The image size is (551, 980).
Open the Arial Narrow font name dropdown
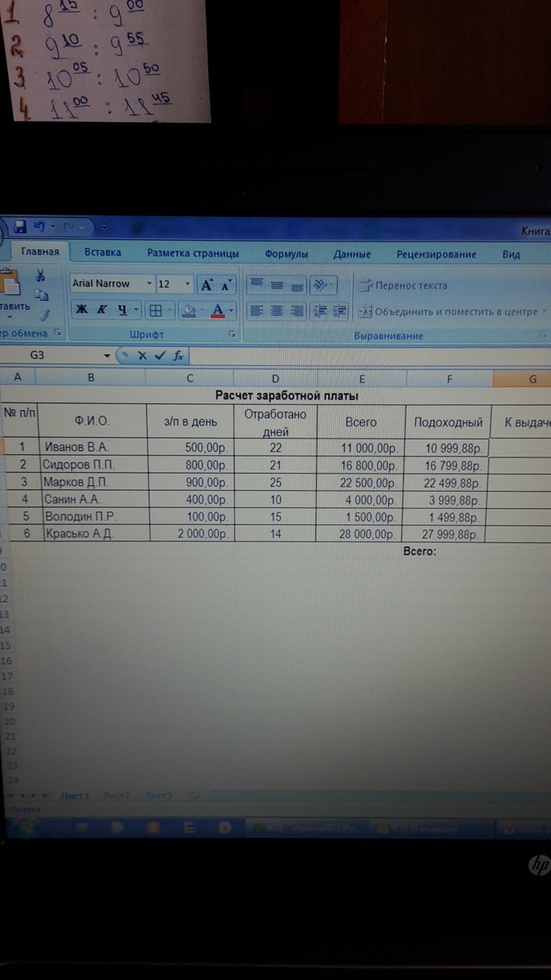coord(149,284)
